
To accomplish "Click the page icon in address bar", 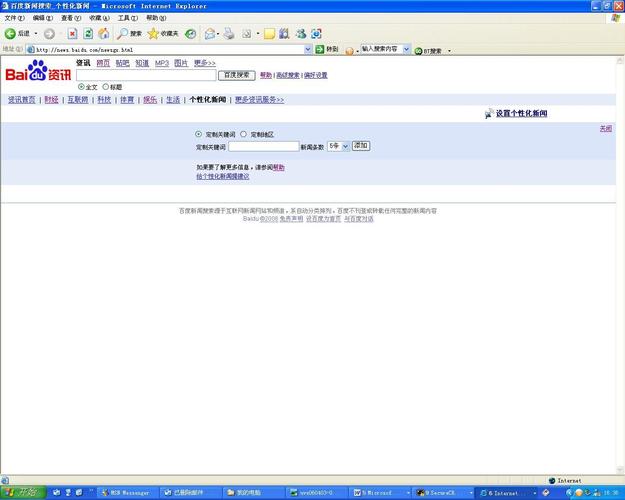I will point(30,49).
